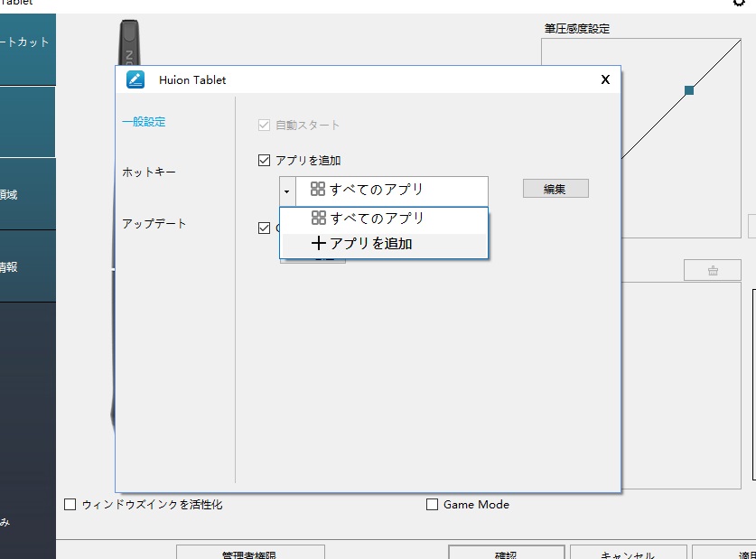
Task: Uncheck the アプリを追加 checkbox
Action: [264, 160]
